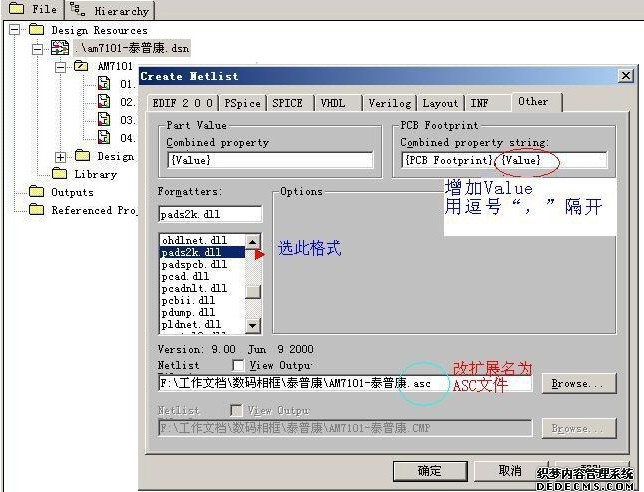644x492 pixels.
Task: Edit the Formatters pads2k.dll field
Action: pyautogui.click(x=210, y=214)
